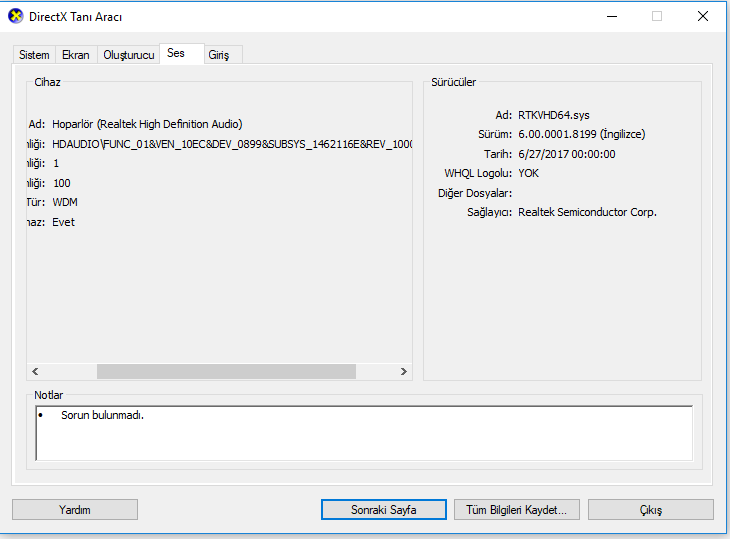Screen dimensions: 730x539
Task: Click the Çıkış button
Action: (x=651, y=510)
